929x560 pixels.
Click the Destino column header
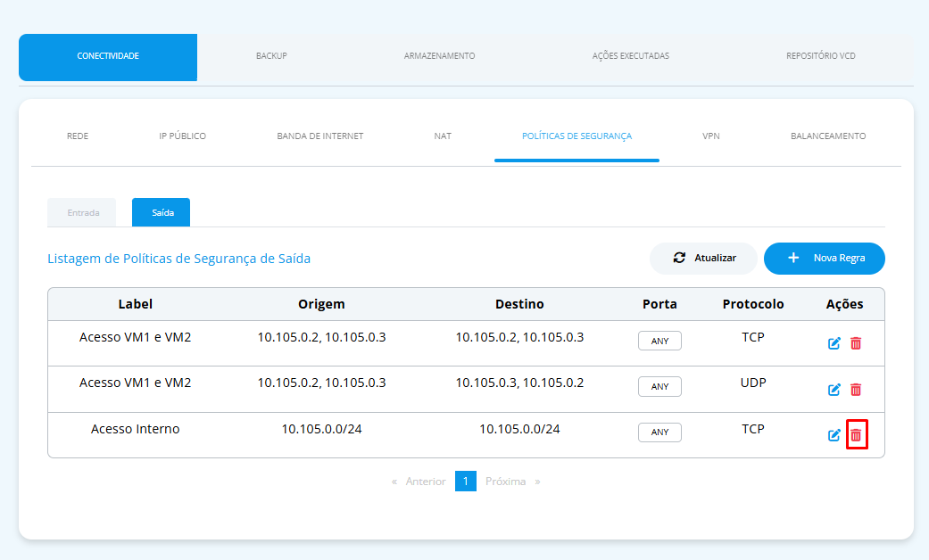519,304
